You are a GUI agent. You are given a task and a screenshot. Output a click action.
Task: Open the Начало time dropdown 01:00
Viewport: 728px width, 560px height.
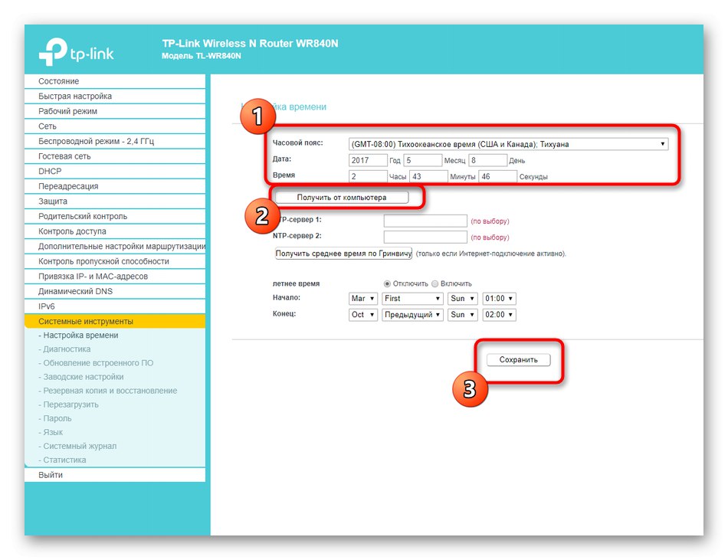pyautogui.click(x=499, y=298)
